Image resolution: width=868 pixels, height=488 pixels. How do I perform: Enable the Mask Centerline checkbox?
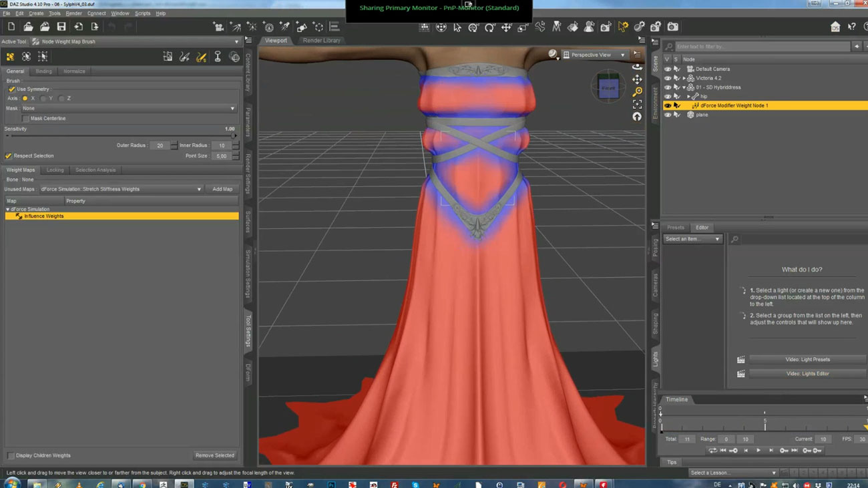(26, 118)
